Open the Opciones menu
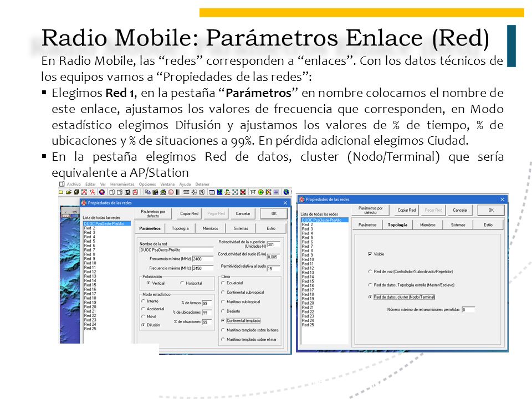 tap(147, 184)
